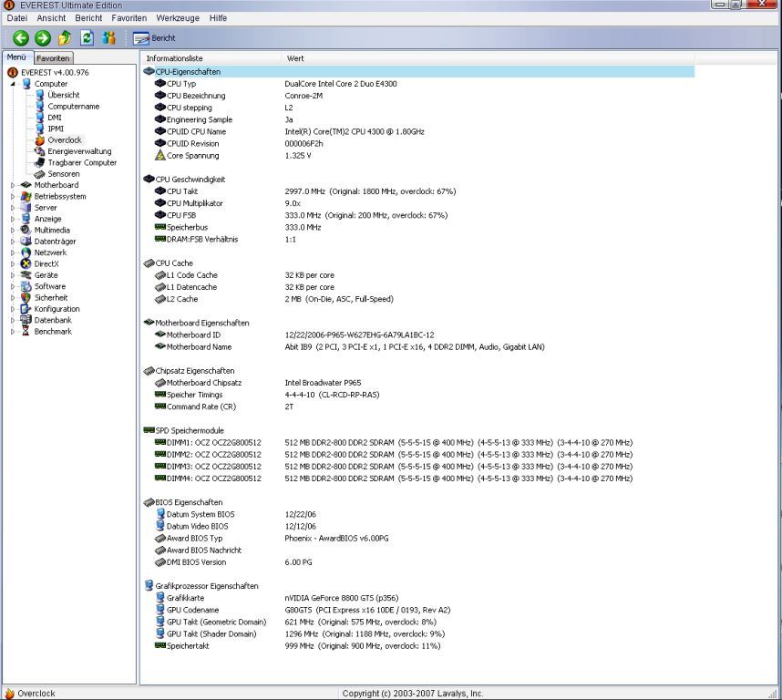This screenshot has width=782, height=700.
Task: Switch to the Favoriten tab
Action: pos(53,58)
